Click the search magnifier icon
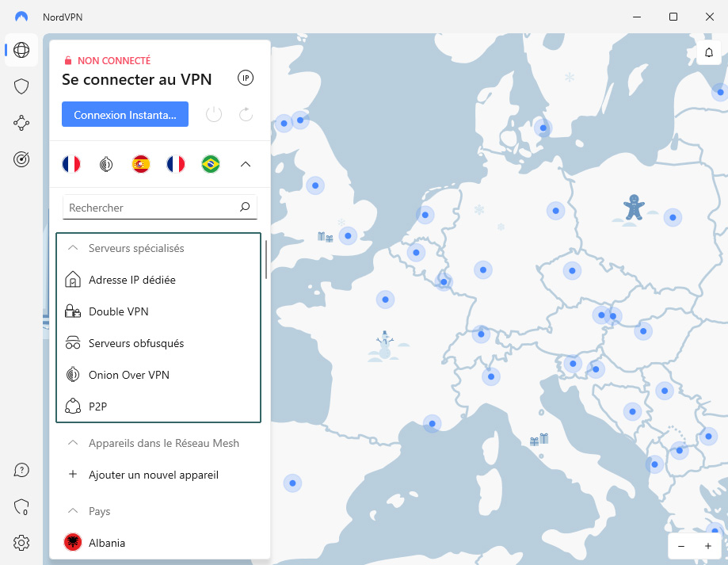The image size is (728, 565). (x=245, y=207)
